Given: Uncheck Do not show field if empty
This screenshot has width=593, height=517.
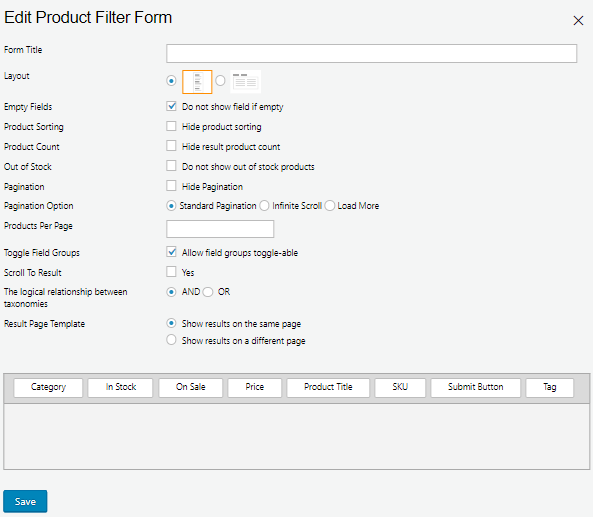Looking at the screenshot, I should 171,106.
